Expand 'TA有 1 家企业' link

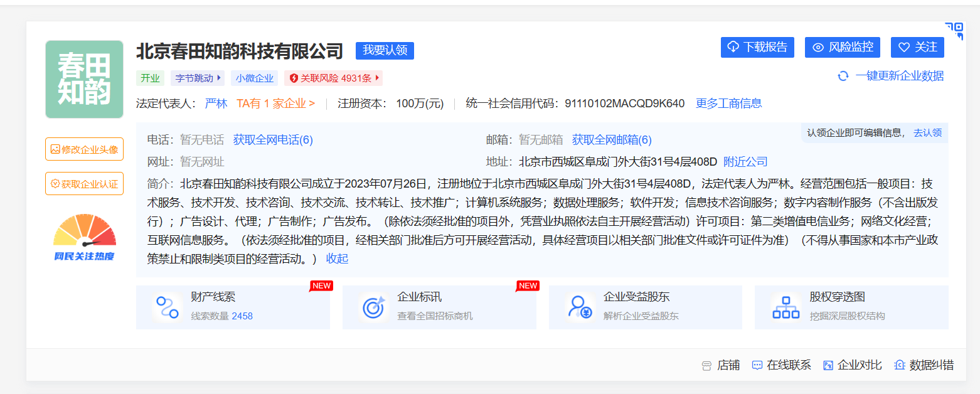click(275, 104)
